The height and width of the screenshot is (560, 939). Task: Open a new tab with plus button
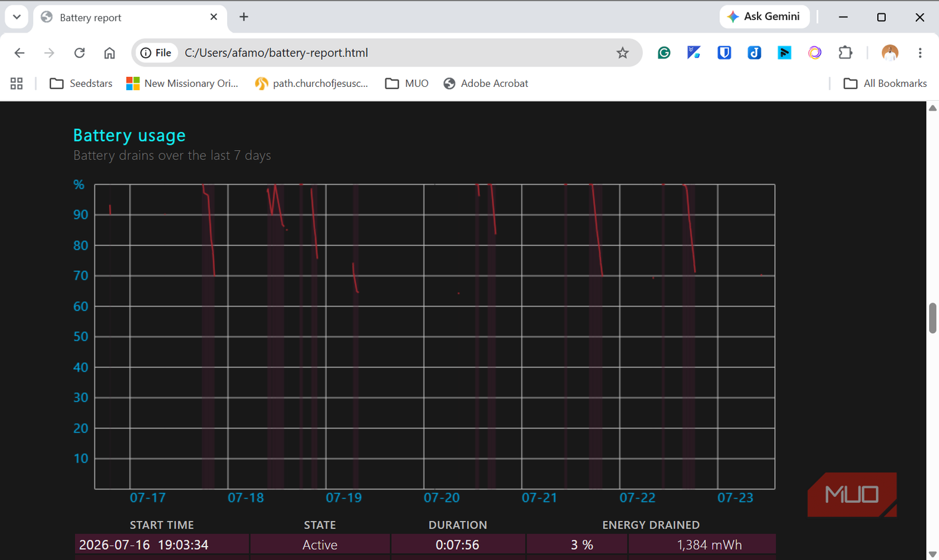[244, 17]
